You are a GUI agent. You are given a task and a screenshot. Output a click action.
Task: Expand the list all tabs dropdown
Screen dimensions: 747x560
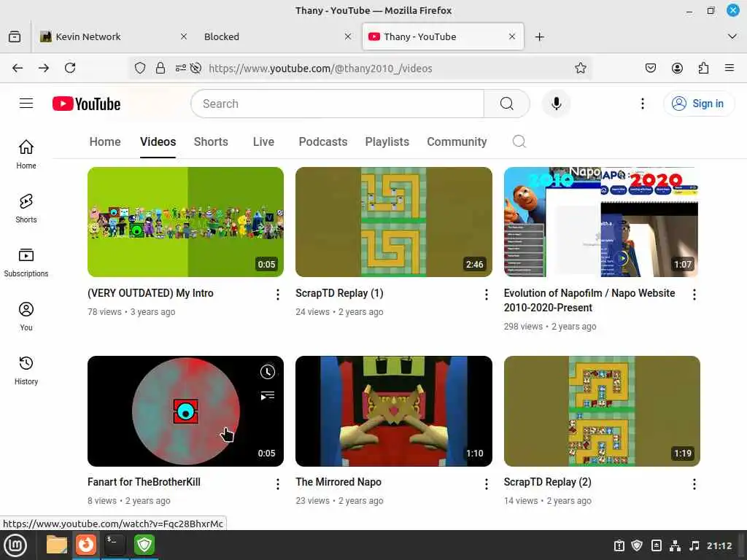[x=732, y=36]
